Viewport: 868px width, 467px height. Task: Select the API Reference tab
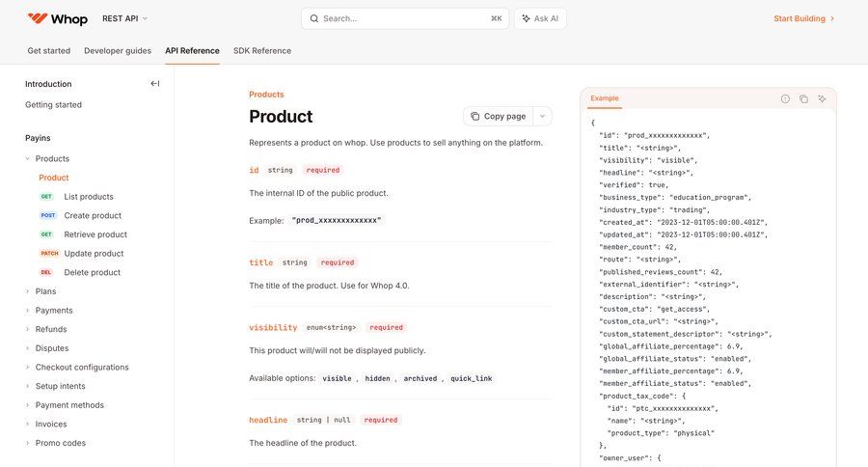click(192, 51)
